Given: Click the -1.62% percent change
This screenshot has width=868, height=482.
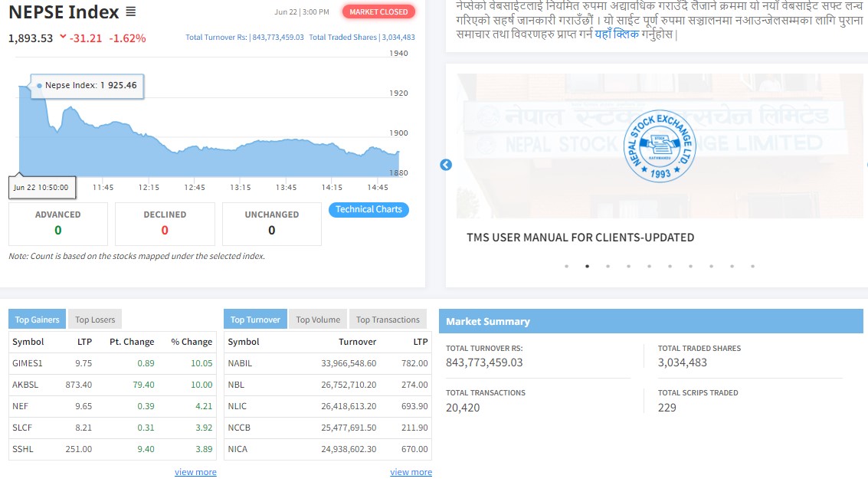Looking at the screenshot, I should [127, 38].
